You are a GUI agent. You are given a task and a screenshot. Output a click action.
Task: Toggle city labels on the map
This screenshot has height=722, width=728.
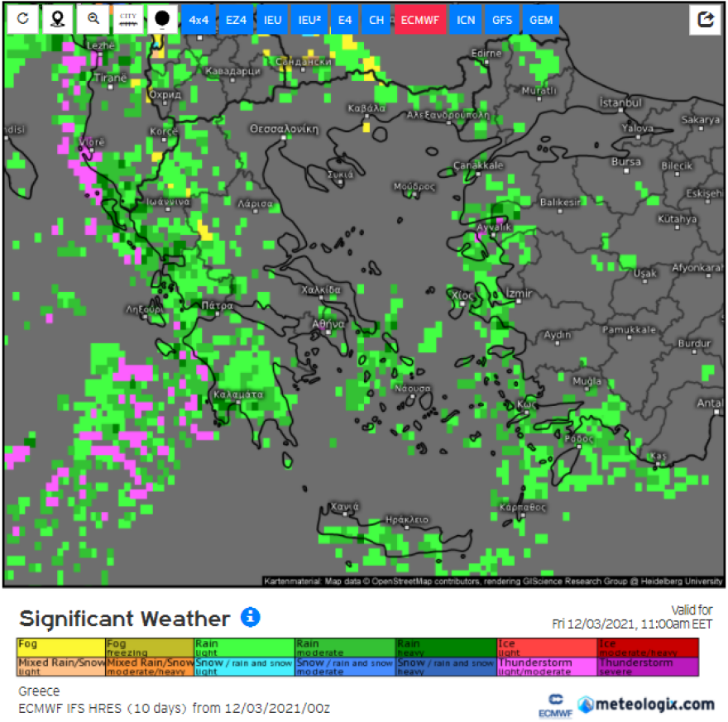[x=127, y=19]
